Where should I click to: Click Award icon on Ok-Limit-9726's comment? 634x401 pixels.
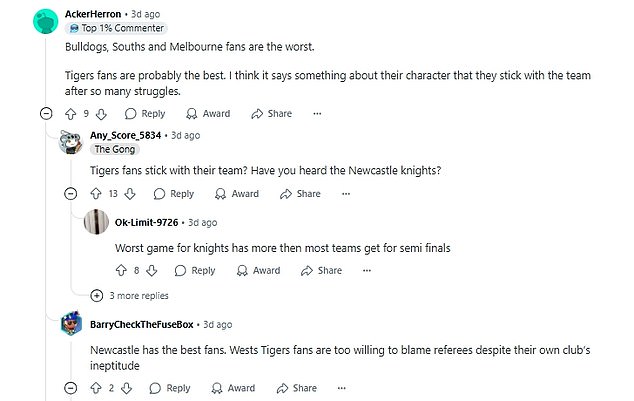(x=256, y=270)
